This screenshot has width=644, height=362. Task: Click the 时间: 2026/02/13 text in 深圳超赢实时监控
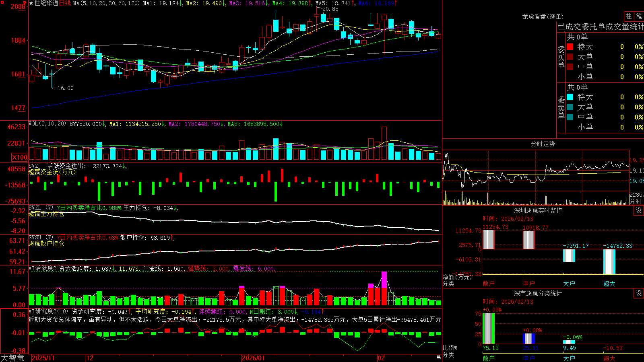[508, 219]
